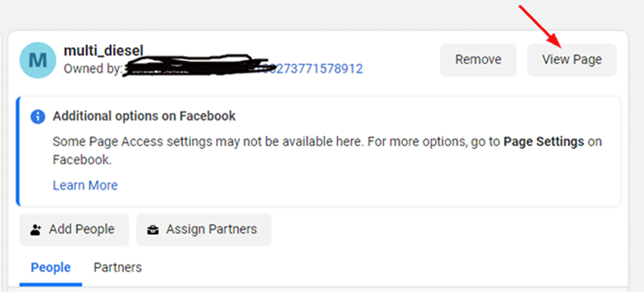644x292 pixels.
Task: Open the View Page button
Action: point(572,60)
